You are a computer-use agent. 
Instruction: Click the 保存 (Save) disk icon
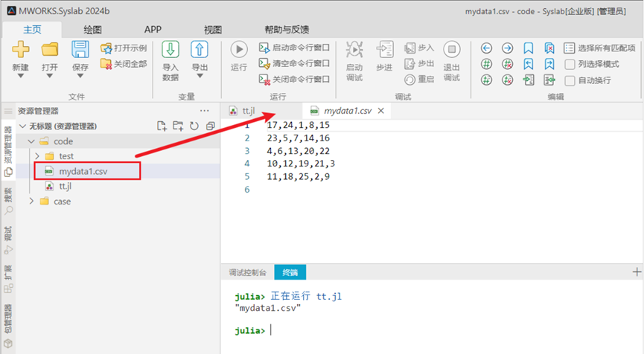click(x=80, y=50)
